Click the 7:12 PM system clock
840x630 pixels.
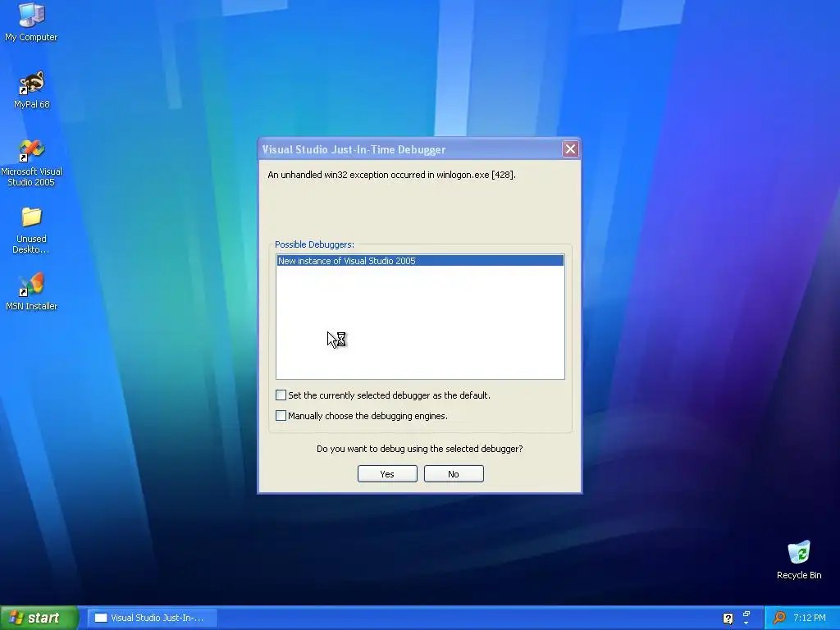810,618
